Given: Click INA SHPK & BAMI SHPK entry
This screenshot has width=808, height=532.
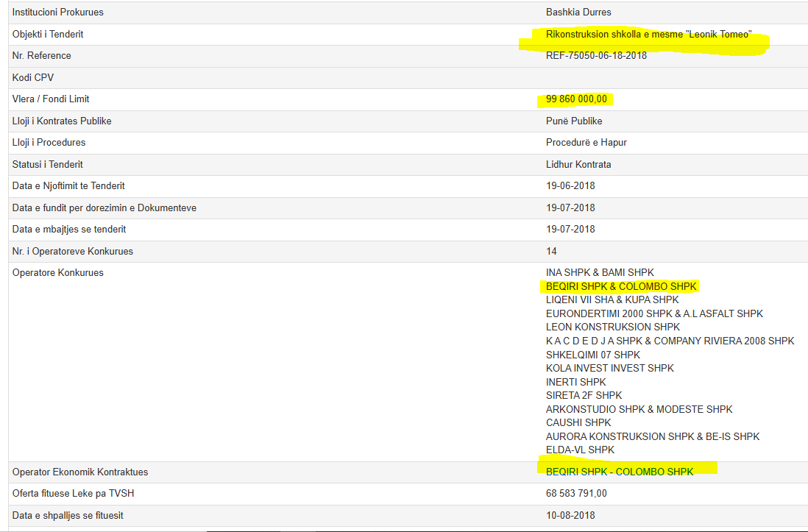Looking at the screenshot, I should [x=600, y=272].
